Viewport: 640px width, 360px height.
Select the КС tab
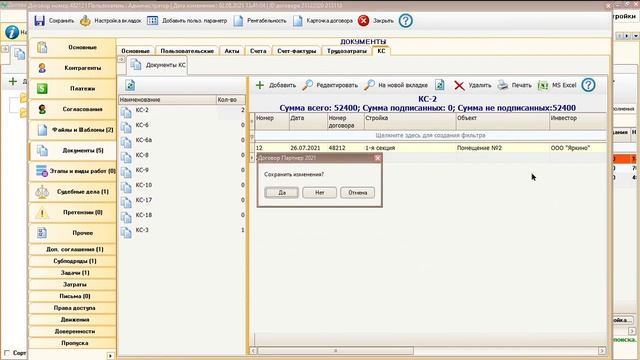pyautogui.click(x=381, y=51)
